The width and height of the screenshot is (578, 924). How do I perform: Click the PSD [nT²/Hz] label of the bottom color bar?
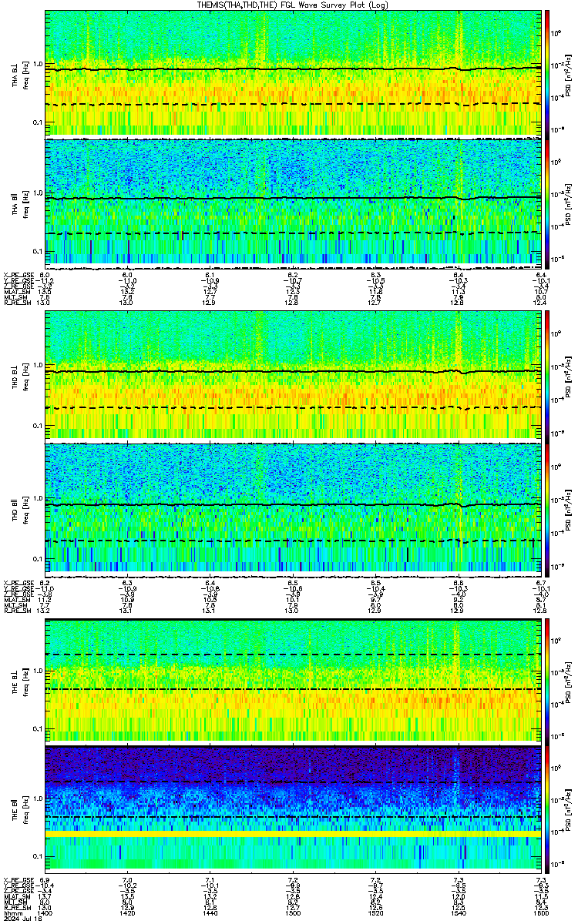pyautogui.click(x=568, y=808)
